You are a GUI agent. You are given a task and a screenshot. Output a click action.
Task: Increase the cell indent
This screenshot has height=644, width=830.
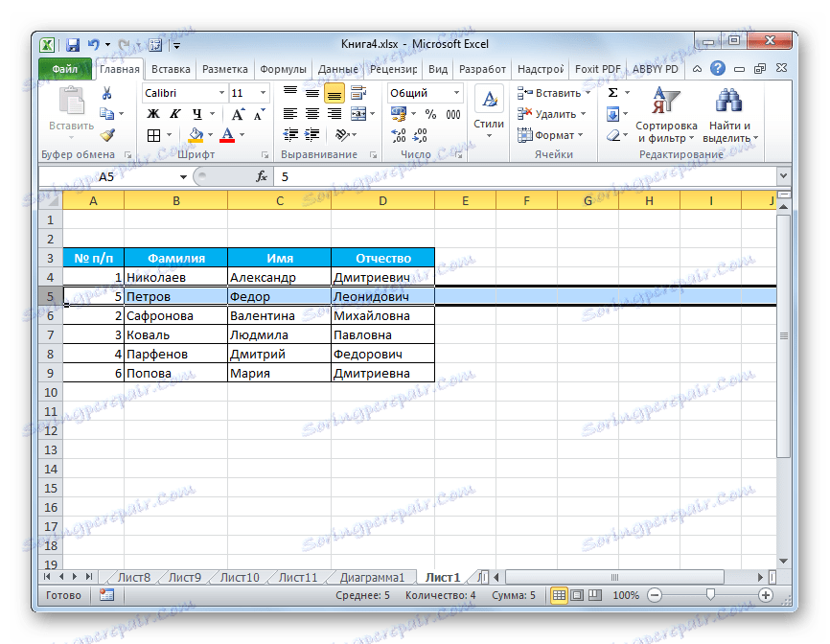(x=312, y=135)
